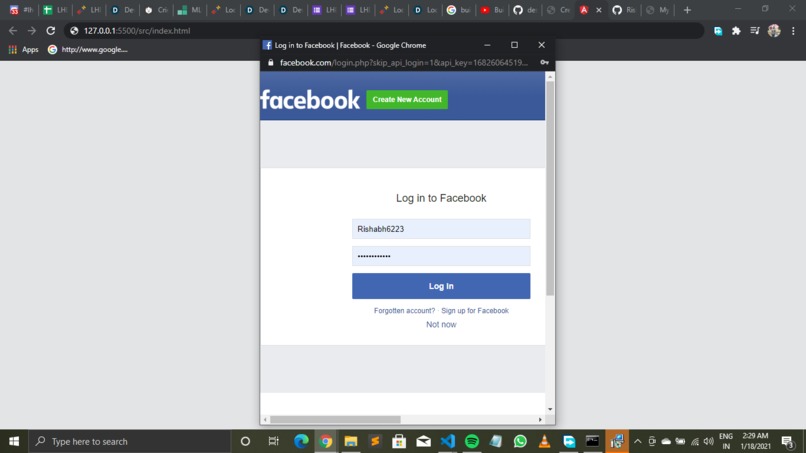Screen dimensions: 806x453
Task: Click the password field
Action: click(x=441, y=256)
